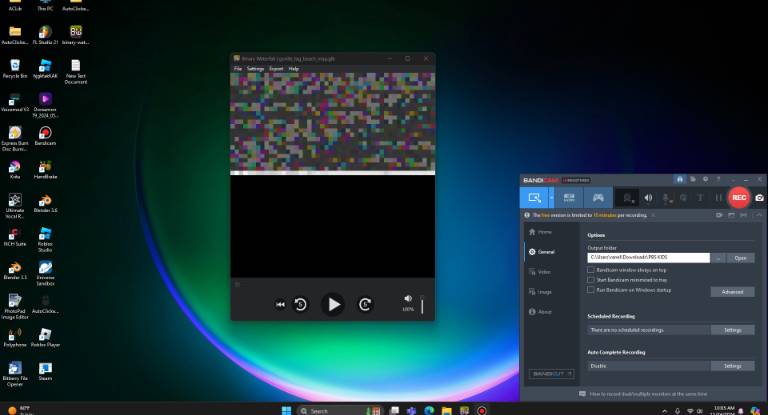
Task: Toggle text overlay T icon in Bandicam
Action: tap(700, 197)
